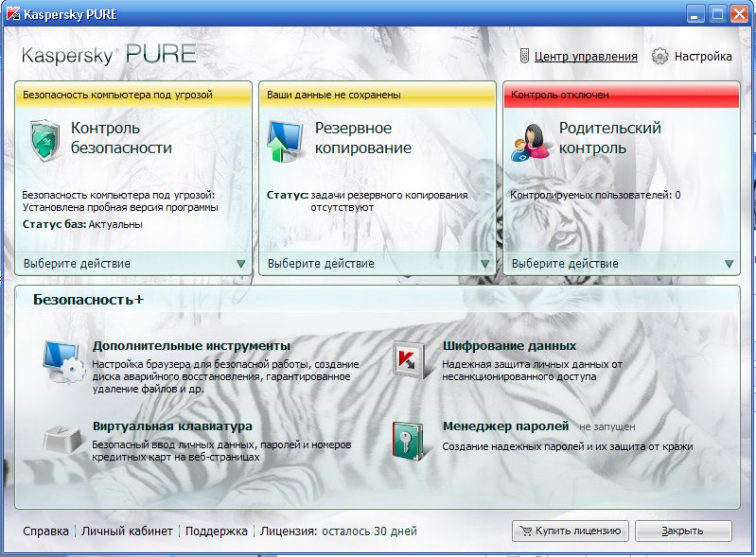756x557 pixels.
Task: Open Настройка settings
Action: 703,57
